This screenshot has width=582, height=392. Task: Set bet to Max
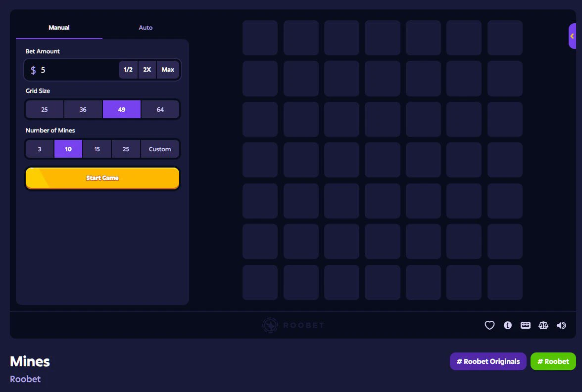click(168, 69)
